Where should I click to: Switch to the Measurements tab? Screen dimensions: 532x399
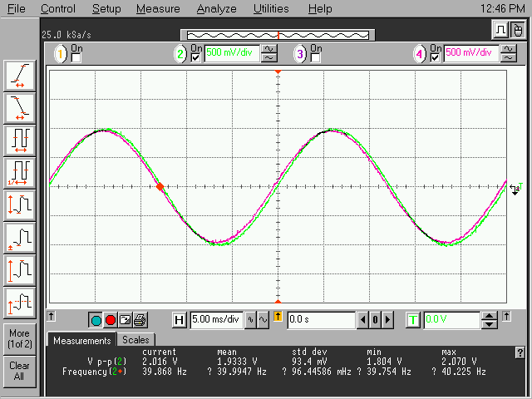coord(82,340)
